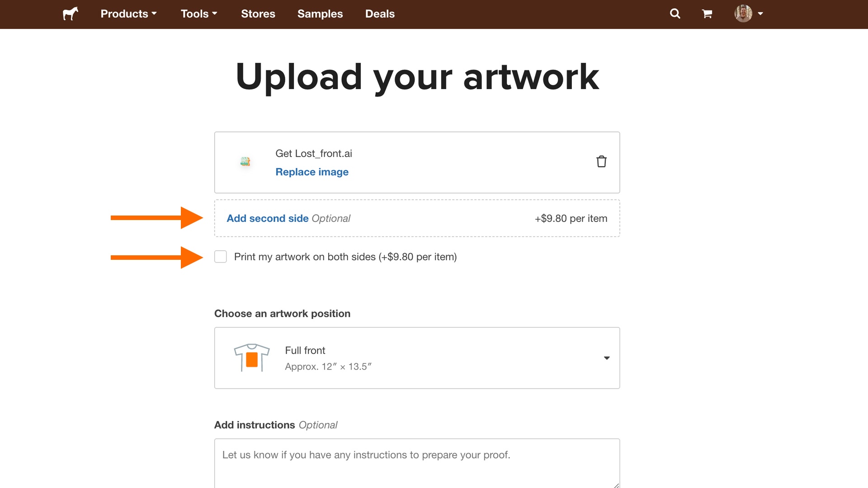Click the Get Lost_front.ai file name
This screenshot has width=868, height=488.
pyautogui.click(x=314, y=154)
